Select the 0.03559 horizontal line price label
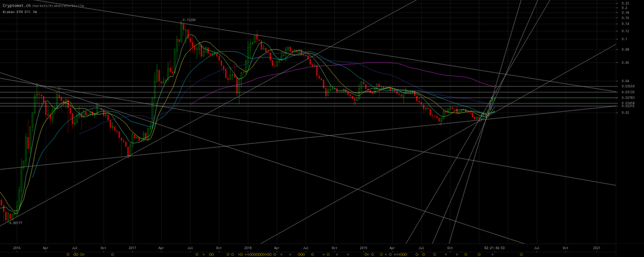The width and height of the screenshot is (644, 257). coord(628,87)
